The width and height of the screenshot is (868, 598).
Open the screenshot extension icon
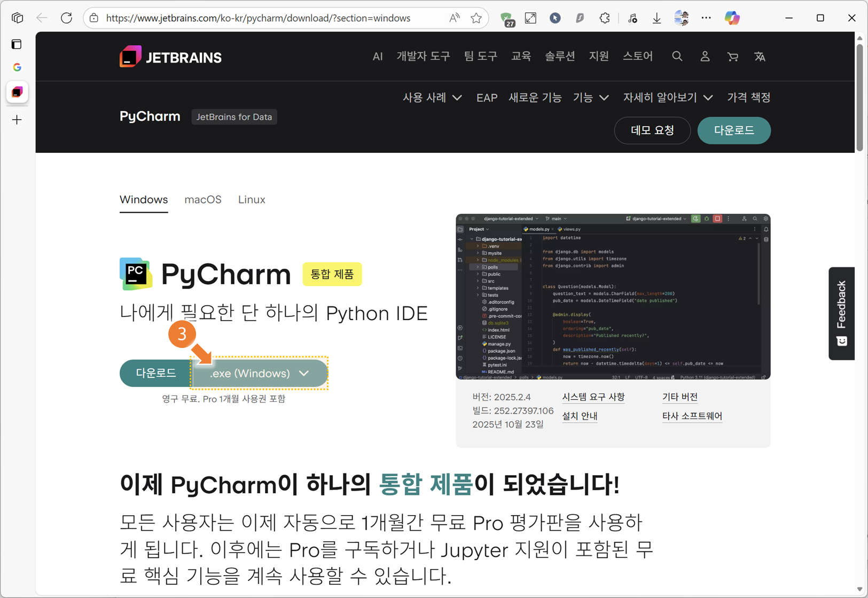[x=530, y=18]
